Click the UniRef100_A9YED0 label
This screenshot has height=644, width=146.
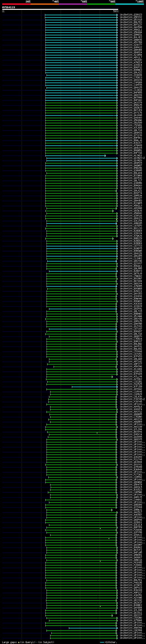131,60
